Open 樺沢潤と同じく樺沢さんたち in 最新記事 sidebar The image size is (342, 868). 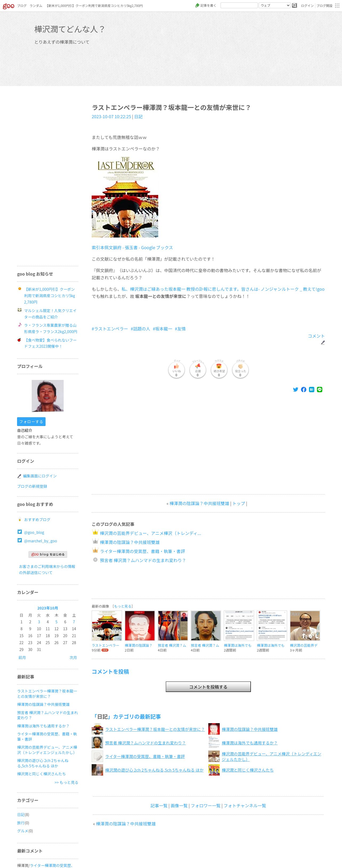[42, 774]
